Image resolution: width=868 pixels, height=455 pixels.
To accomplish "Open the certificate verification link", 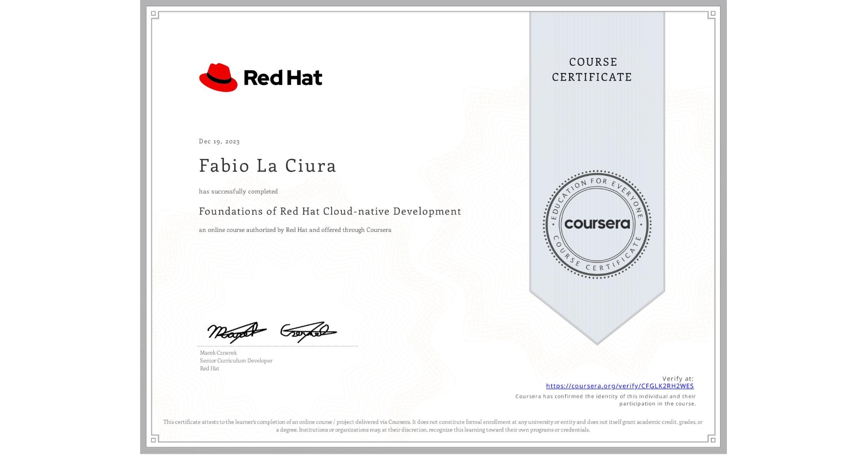I will pyautogui.click(x=620, y=386).
